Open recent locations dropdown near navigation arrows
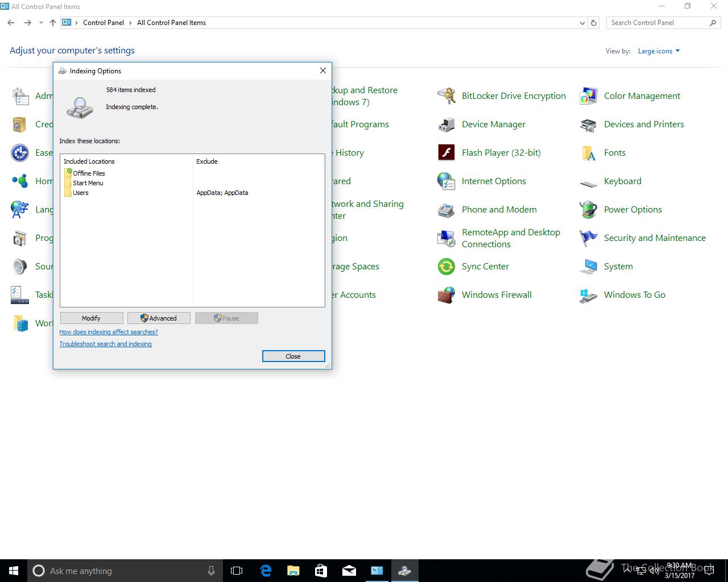Viewport: 728px width, 582px height. click(x=41, y=23)
